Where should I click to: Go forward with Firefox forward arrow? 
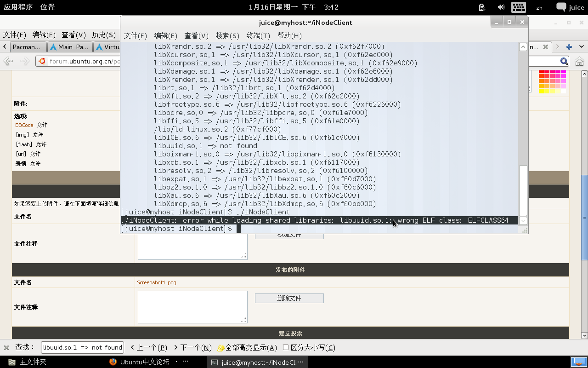pyautogui.click(x=25, y=61)
